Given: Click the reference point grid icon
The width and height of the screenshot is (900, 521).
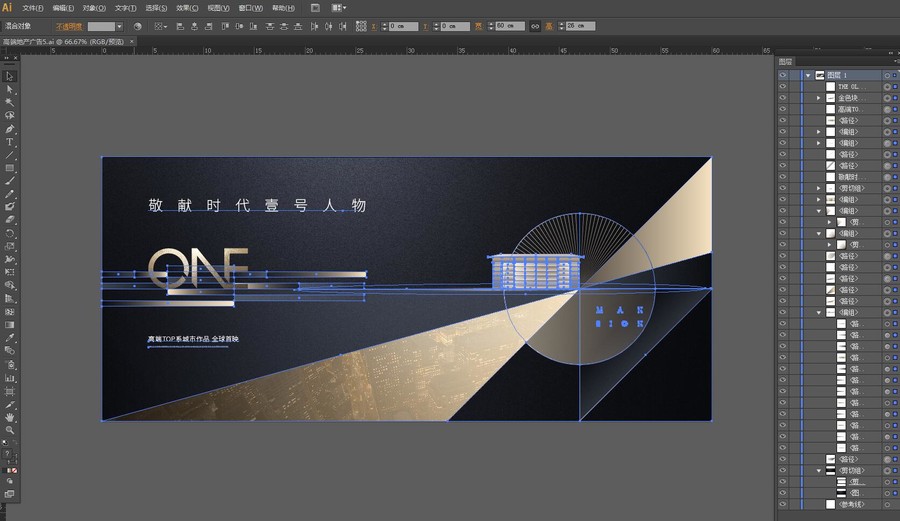Looking at the screenshot, I should point(361,26).
